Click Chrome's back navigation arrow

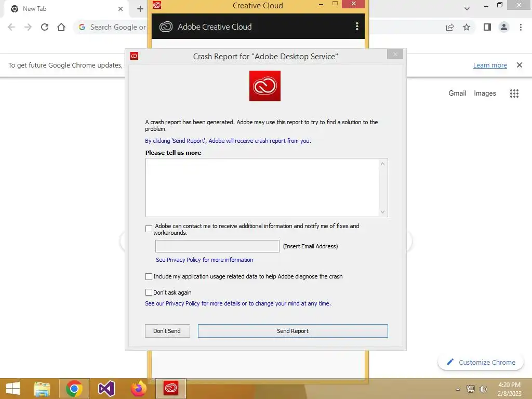click(11, 27)
